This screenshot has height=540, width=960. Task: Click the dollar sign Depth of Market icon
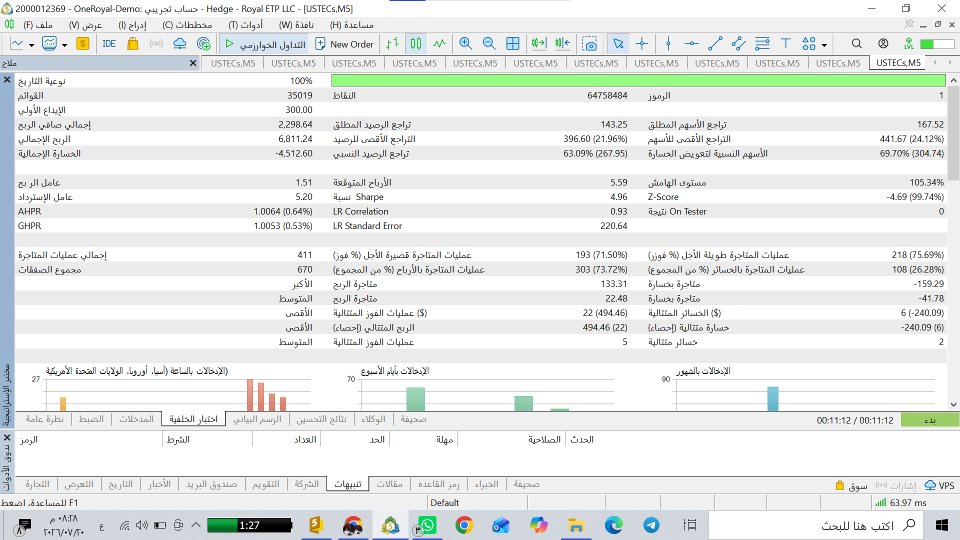[x=83, y=43]
